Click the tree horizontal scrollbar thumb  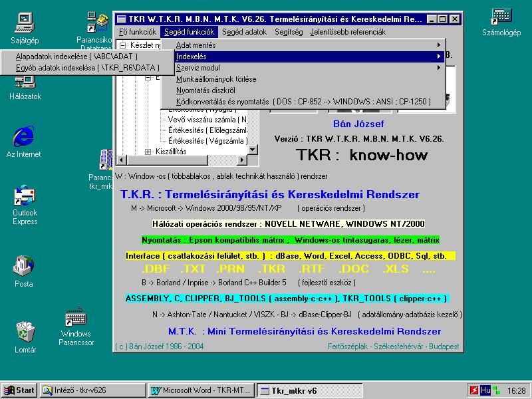click(167, 160)
